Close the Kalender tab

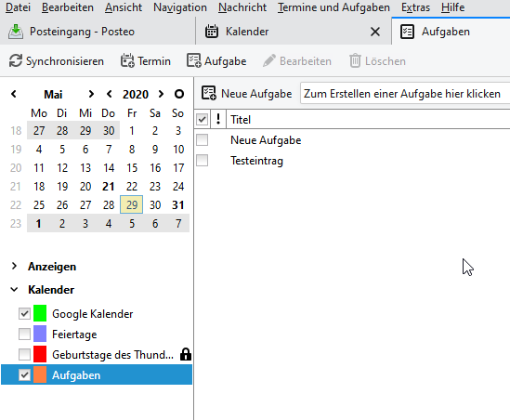coord(375,32)
